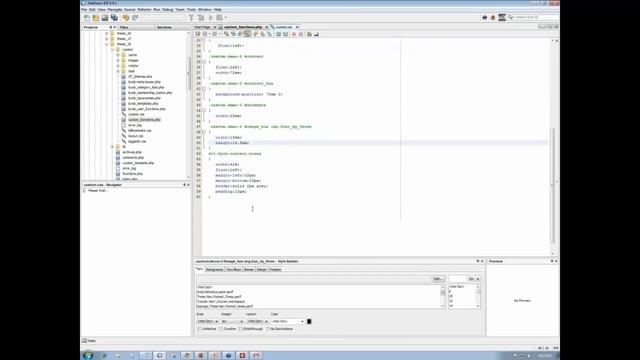The height and width of the screenshot is (360, 640).
Task: Click the font size input field
Action: click(458, 279)
